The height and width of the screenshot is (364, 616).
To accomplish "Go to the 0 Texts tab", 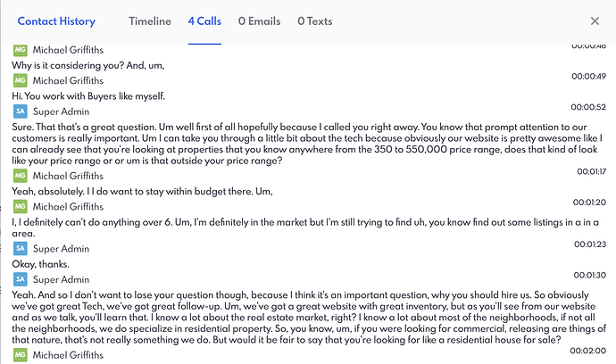I will tap(317, 21).
